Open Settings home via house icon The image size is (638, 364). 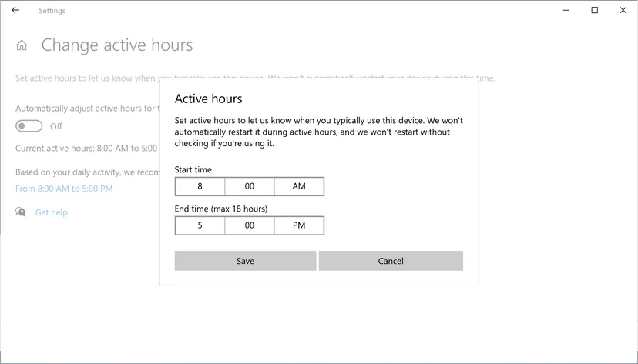22,45
